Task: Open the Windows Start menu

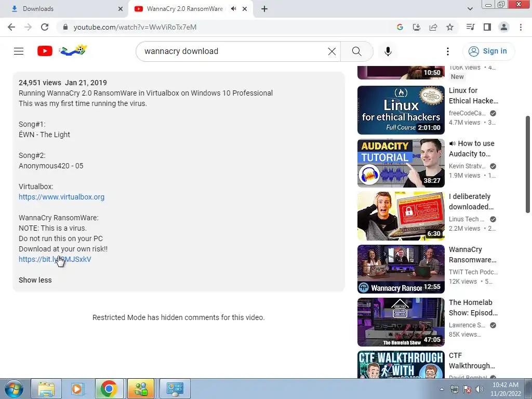Action: coord(14,389)
